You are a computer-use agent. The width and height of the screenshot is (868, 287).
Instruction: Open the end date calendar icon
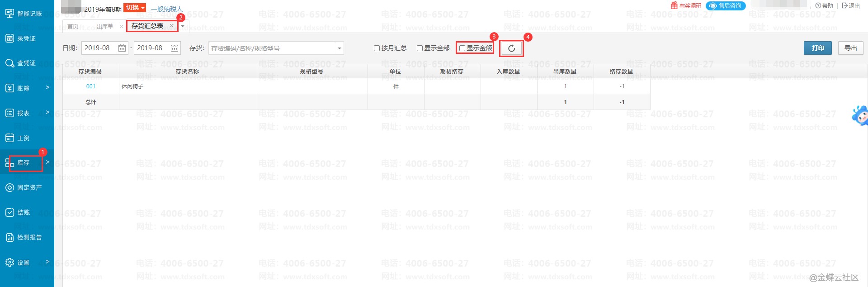tap(175, 48)
